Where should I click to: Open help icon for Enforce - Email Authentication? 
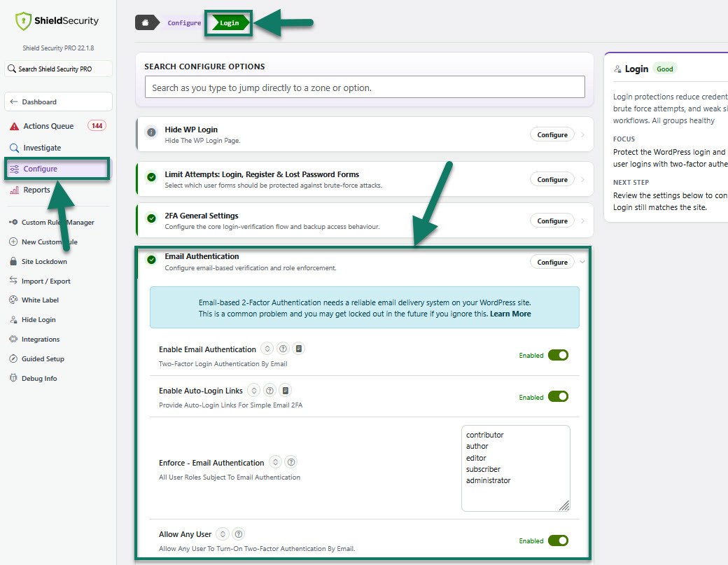(x=291, y=462)
